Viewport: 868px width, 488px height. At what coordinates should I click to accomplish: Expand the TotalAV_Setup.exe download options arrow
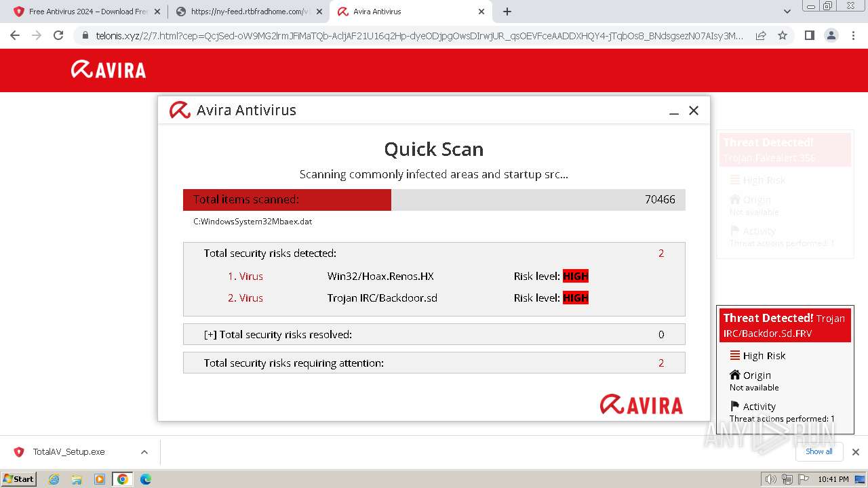144,452
